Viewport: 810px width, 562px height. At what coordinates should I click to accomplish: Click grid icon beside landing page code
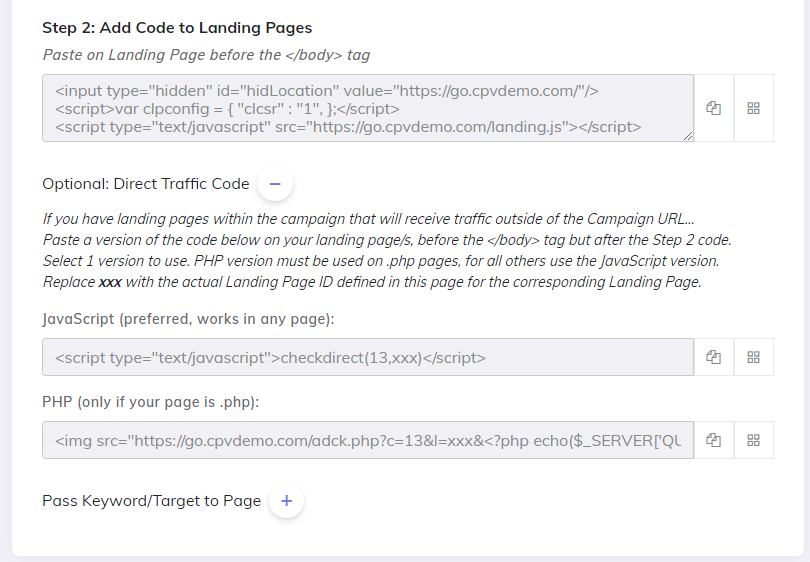pos(754,108)
